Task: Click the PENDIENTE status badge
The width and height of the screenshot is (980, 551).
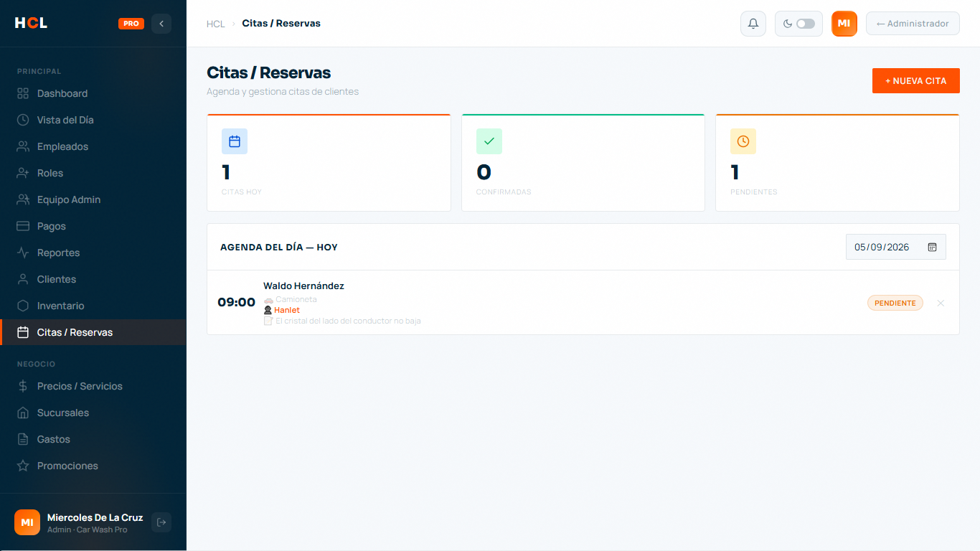Action: (x=895, y=303)
